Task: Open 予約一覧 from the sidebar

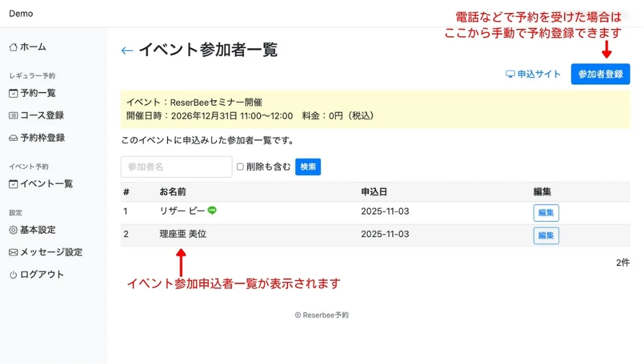Action: tap(37, 93)
